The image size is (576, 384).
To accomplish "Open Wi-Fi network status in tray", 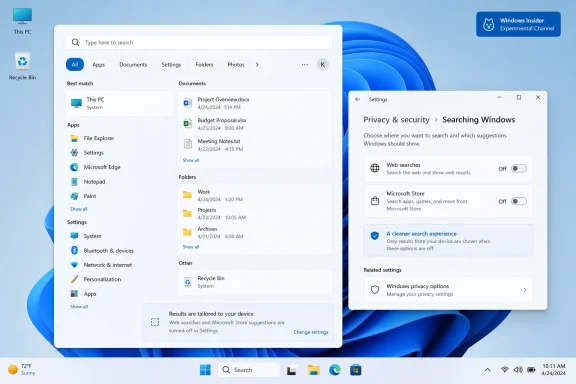I will [505, 370].
